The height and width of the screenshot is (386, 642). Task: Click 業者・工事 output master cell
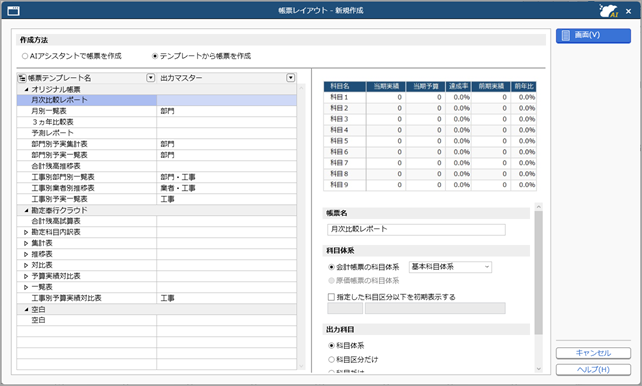click(x=226, y=188)
